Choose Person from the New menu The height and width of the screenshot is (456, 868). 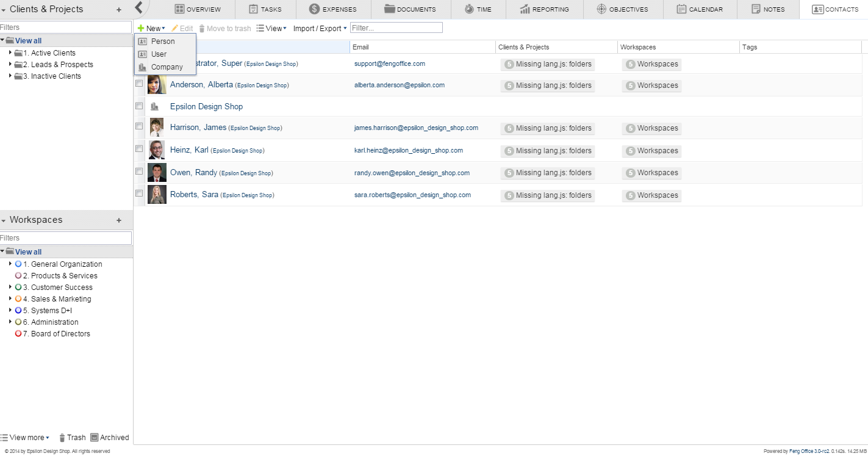pyautogui.click(x=163, y=42)
